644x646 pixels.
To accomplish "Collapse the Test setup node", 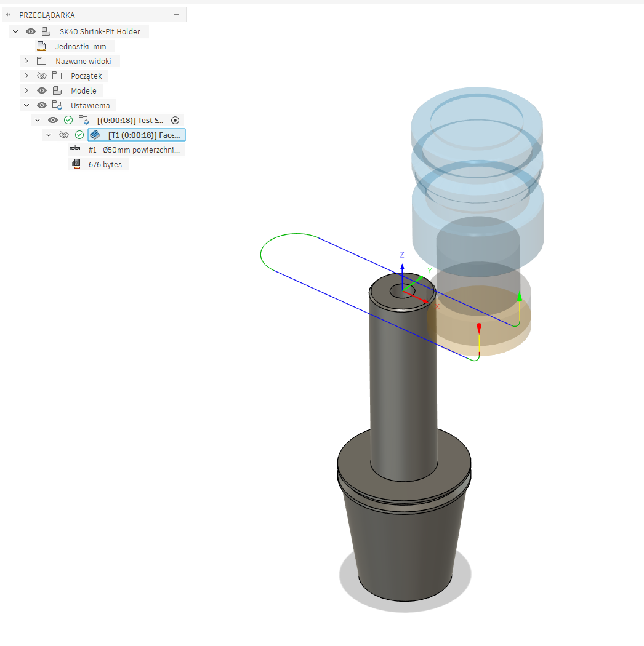I will click(38, 121).
